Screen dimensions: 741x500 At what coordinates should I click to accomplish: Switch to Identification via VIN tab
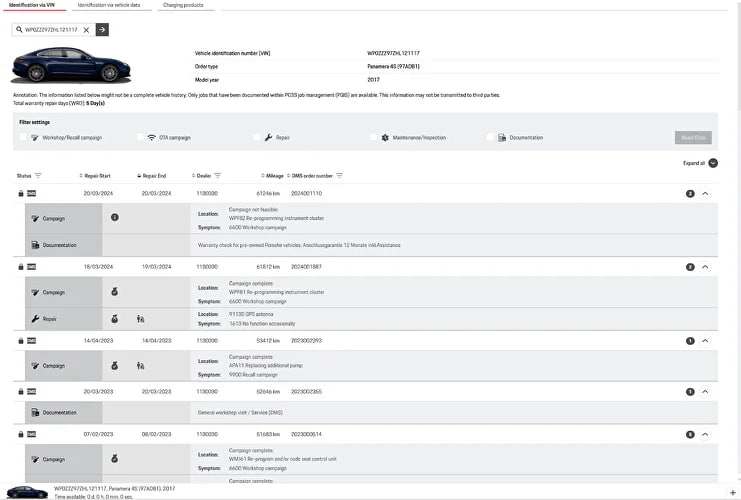(32, 5)
